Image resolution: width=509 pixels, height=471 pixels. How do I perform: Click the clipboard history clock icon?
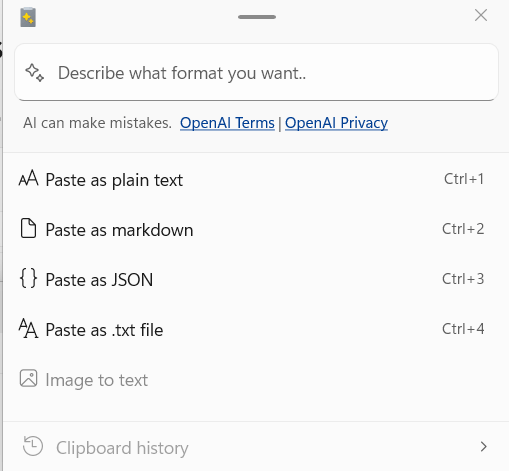33,446
